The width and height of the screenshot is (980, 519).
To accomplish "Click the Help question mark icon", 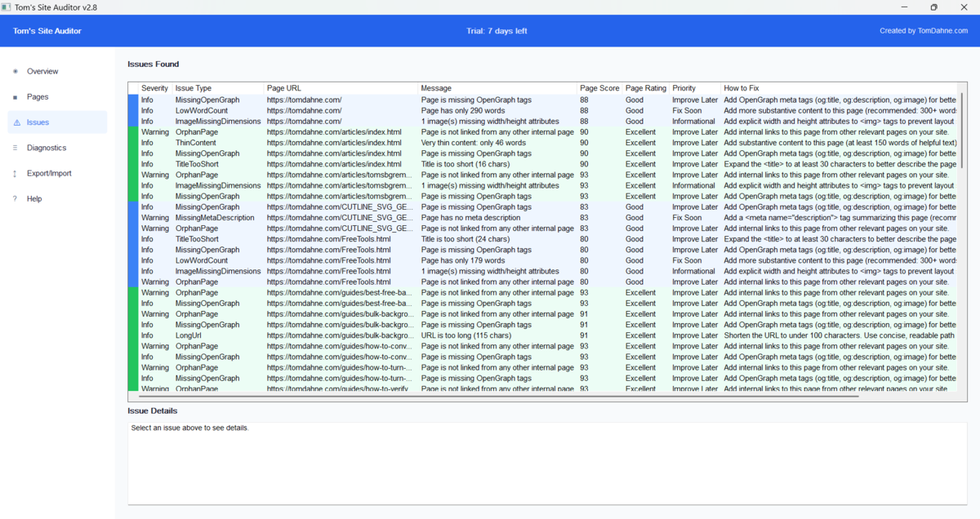I will coord(14,198).
